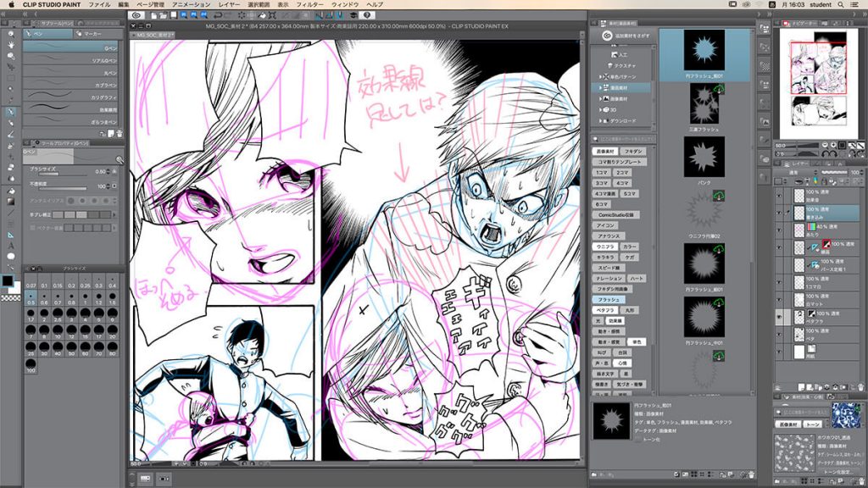868x488 pixels.
Task: Click the help question mark icon in toolbar
Action: (x=367, y=15)
